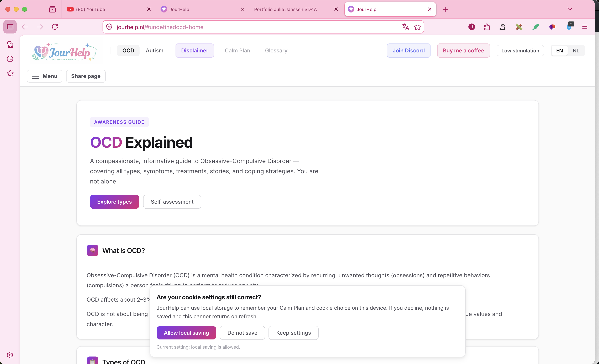Screen dimensions: 599x364
Task: Click Allow local saving button
Action: tap(186, 333)
